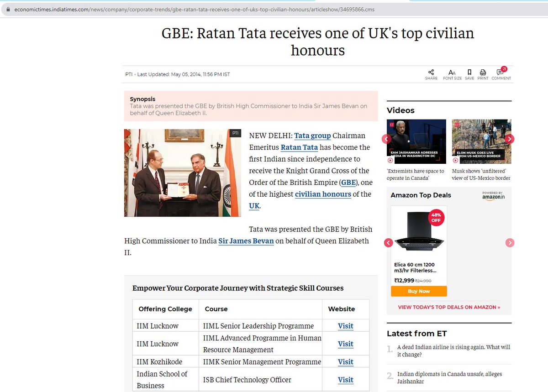Click the Print icon
Viewport: 548px width, 392px height.
click(x=483, y=72)
